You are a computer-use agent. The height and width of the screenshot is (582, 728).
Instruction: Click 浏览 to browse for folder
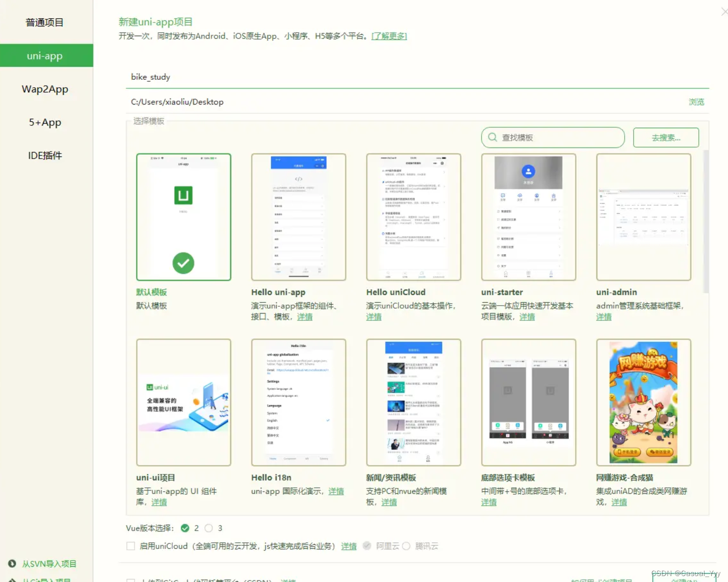(x=696, y=102)
